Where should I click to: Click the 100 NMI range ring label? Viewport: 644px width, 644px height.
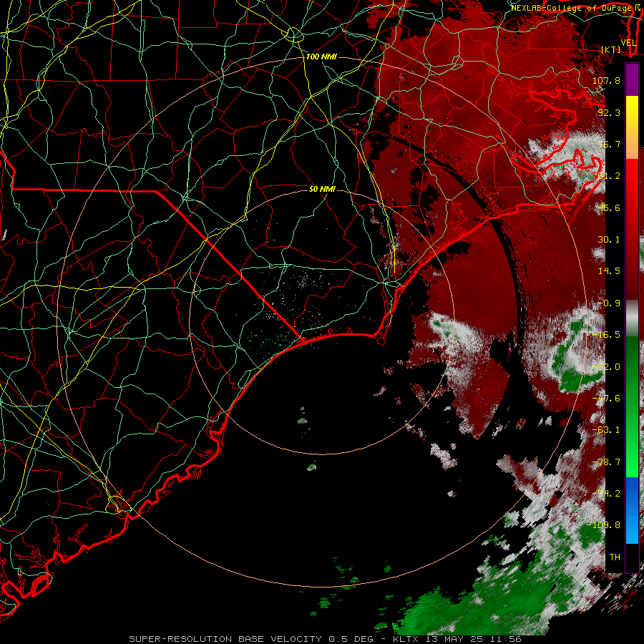pyautogui.click(x=321, y=57)
